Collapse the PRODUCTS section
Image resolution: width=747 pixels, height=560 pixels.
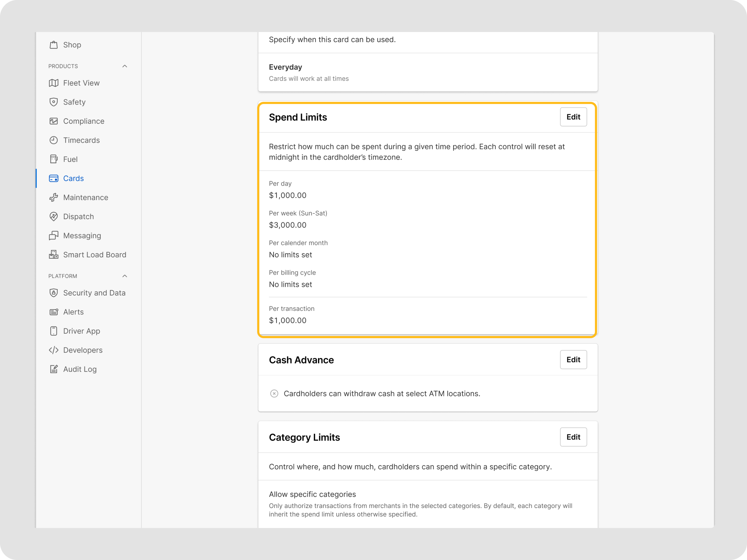(x=125, y=66)
